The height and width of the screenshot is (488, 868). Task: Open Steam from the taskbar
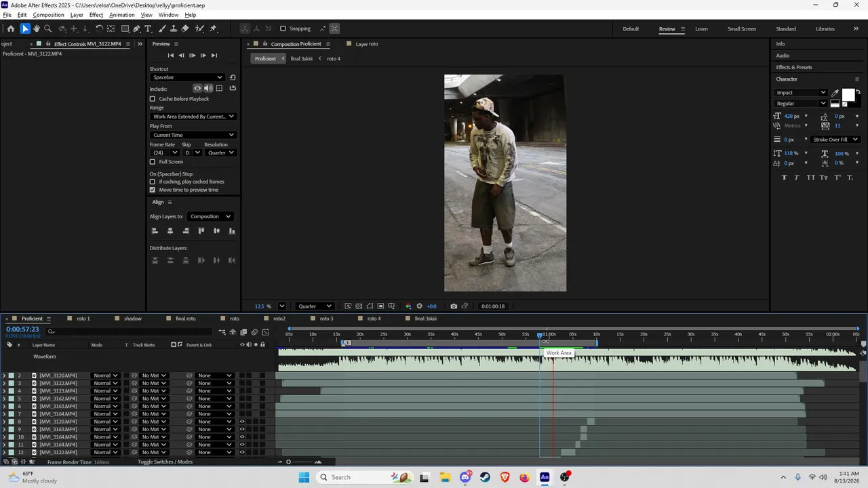coord(485,477)
